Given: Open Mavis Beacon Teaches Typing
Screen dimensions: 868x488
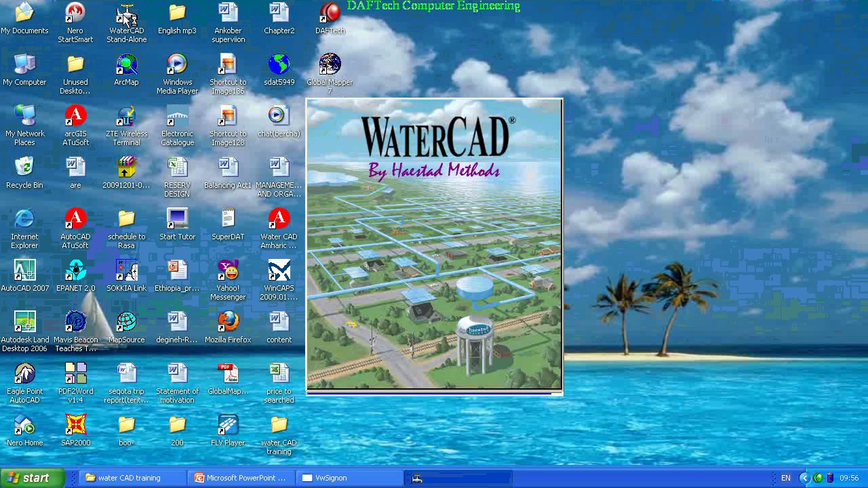Looking at the screenshot, I should pyautogui.click(x=75, y=322).
